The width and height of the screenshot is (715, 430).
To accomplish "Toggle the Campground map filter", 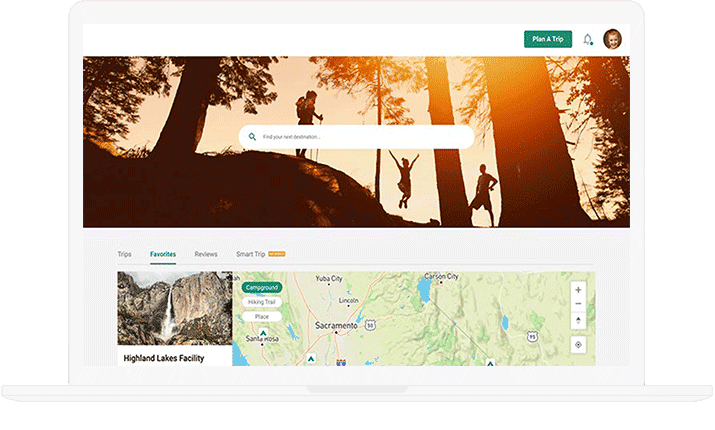I will tap(261, 287).
